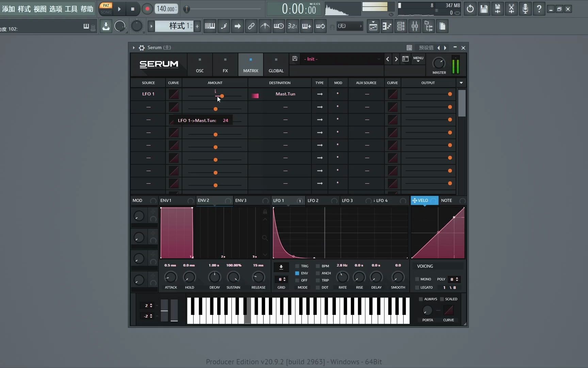
Task: Switch to Serum FX tab
Action: coord(225,64)
